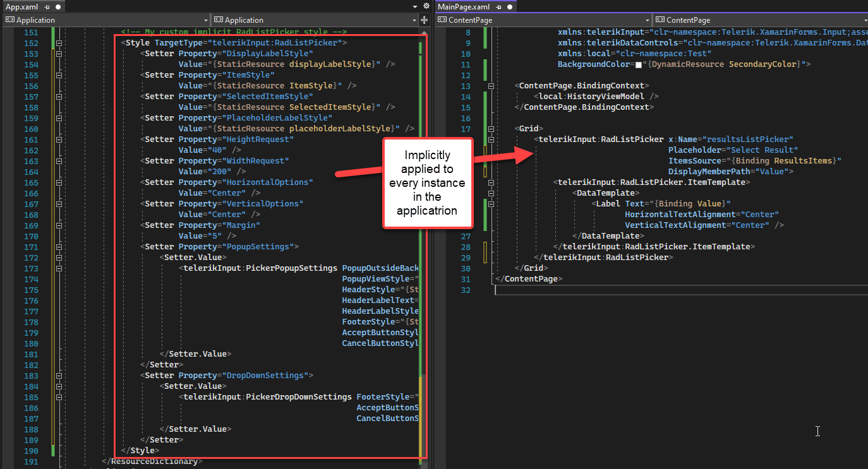Collapse the RadListPicker Style code fold
Screen dimensions: 868x469
pos(58,42)
